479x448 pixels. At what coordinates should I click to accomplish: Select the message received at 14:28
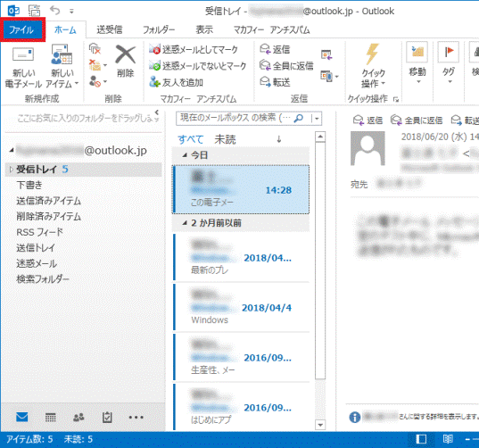(241, 189)
